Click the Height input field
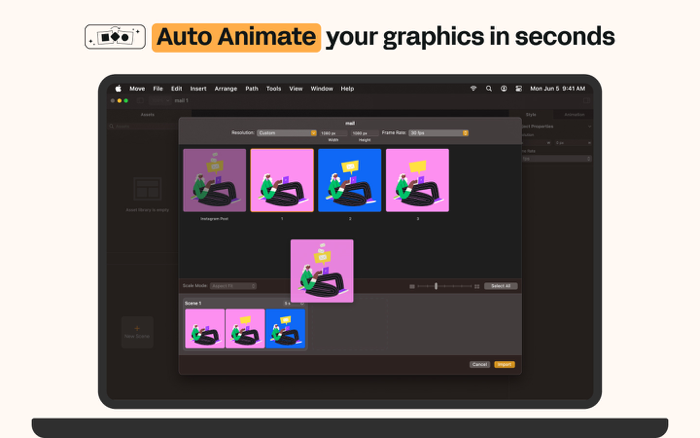 365,133
